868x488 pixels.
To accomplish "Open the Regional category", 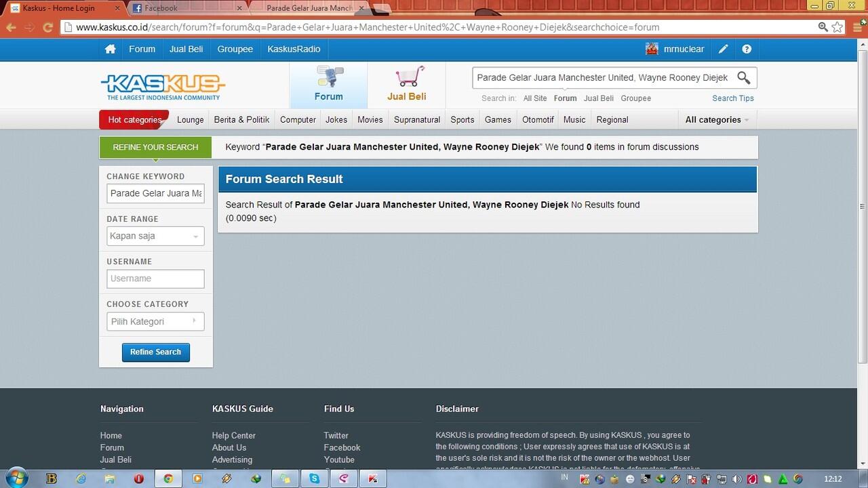I will pyautogui.click(x=612, y=120).
